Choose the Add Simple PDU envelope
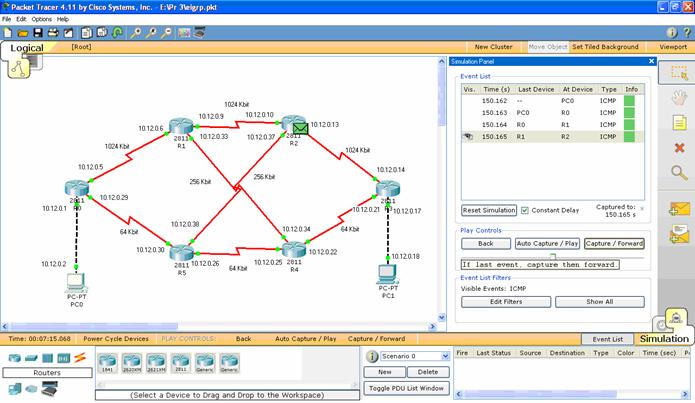Image resolution: width=695 pixels, height=403 pixels. point(679,209)
